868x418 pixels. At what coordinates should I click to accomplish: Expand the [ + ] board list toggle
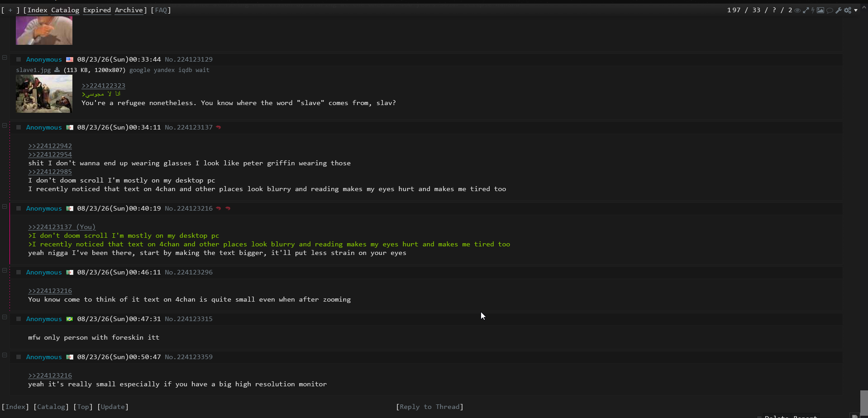click(10, 10)
